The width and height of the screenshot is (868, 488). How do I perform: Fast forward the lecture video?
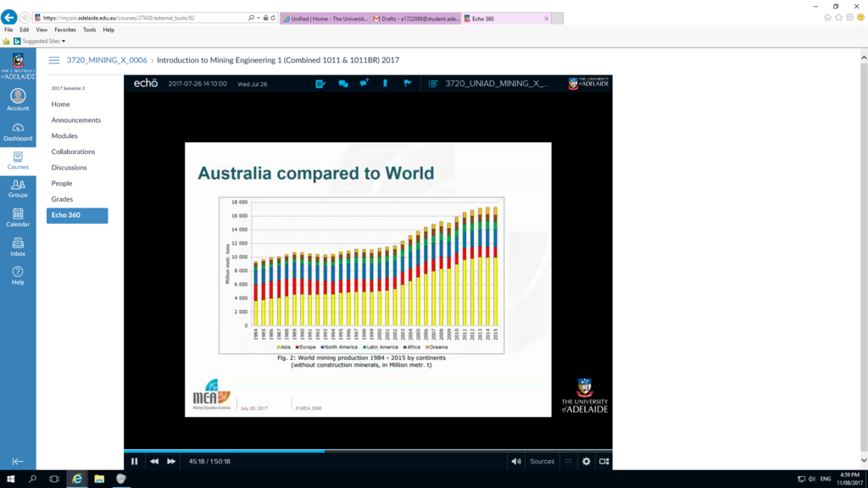click(x=171, y=461)
